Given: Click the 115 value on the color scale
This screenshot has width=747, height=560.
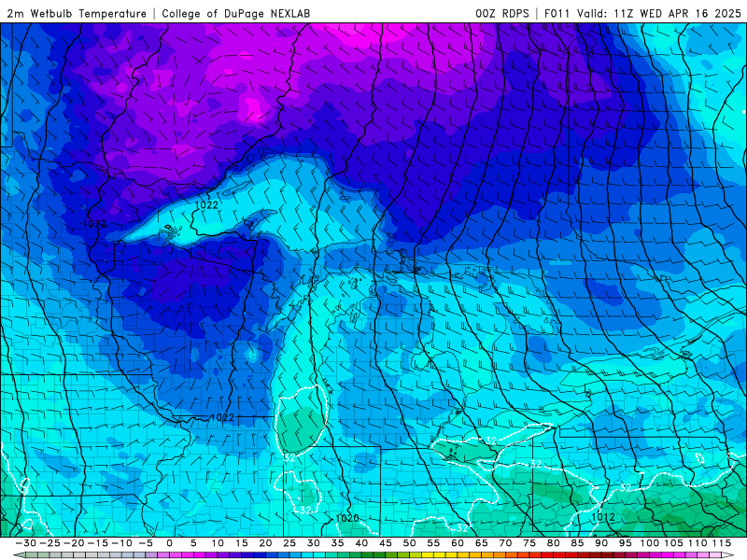Looking at the screenshot, I should click(x=722, y=543).
